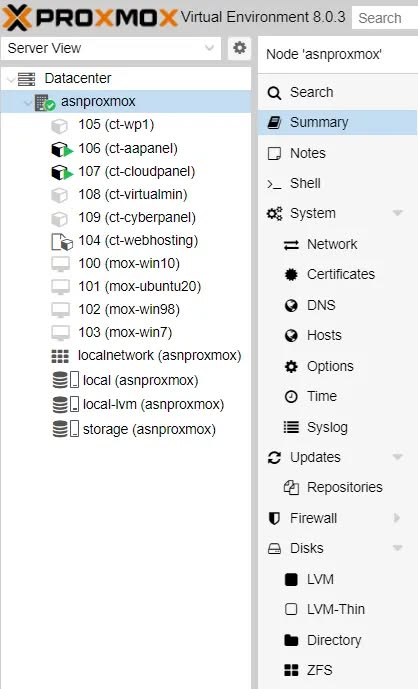Viewport: 418px width, 689px height.
Task: Open the LVM-Thin page
Action: click(337, 609)
